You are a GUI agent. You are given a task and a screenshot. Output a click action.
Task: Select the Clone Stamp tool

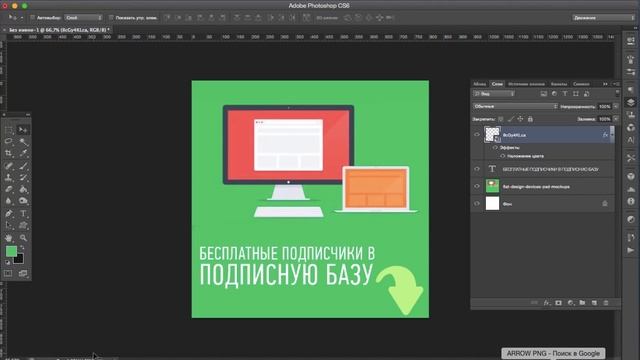9,178
